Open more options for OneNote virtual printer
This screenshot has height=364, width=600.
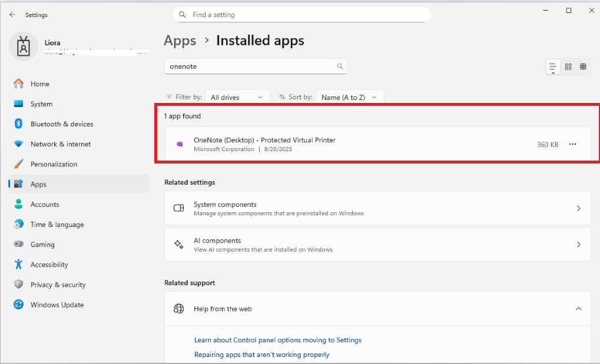click(x=572, y=144)
